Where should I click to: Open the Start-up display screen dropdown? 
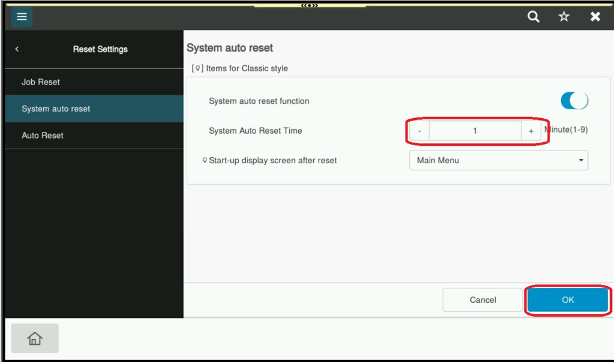tap(498, 160)
